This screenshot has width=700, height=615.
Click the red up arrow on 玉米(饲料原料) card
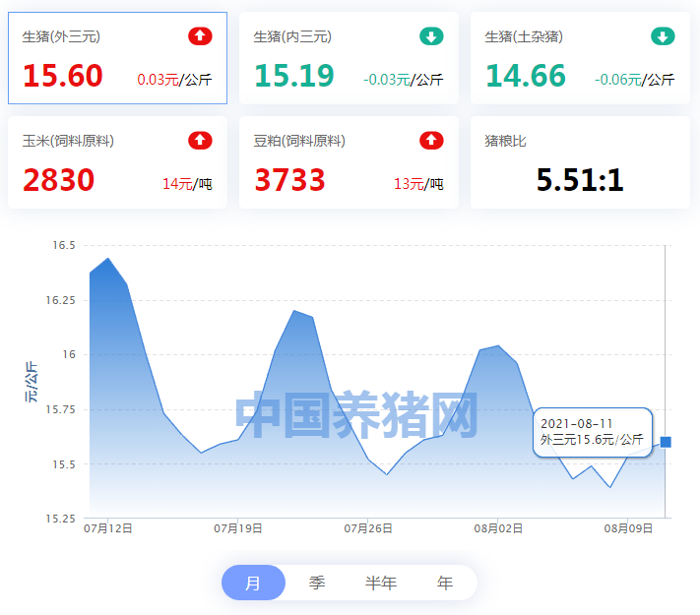200,141
